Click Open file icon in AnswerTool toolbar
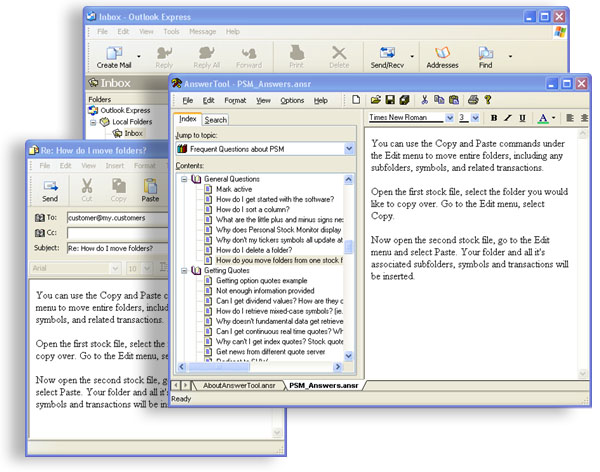 pos(376,100)
